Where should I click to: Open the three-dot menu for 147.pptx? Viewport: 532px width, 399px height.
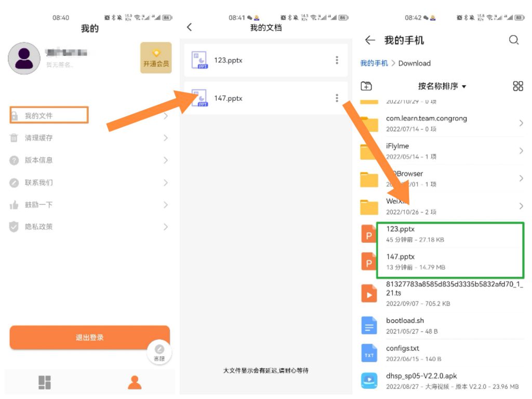337,98
